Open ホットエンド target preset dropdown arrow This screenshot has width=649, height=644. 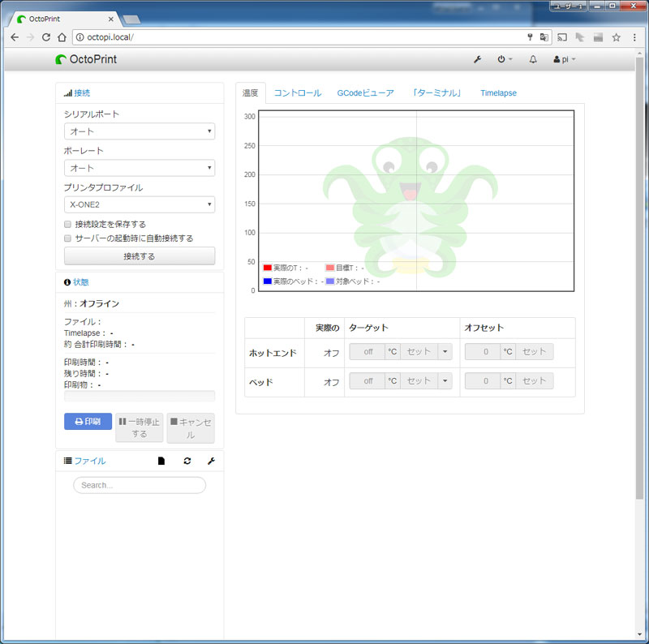pyautogui.click(x=445, y=352)
